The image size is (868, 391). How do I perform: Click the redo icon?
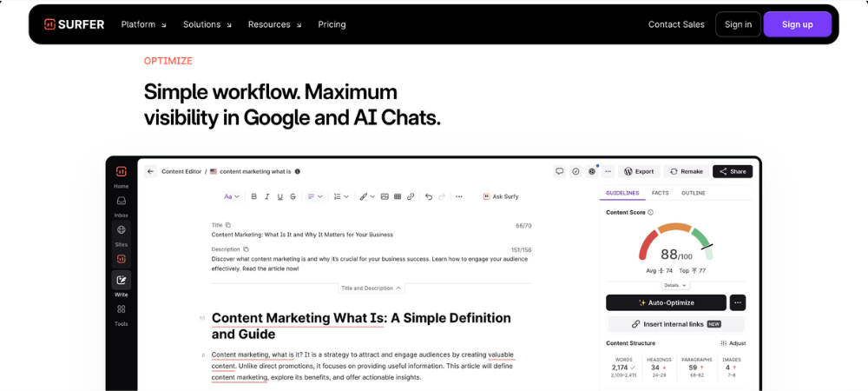point(441,196)
